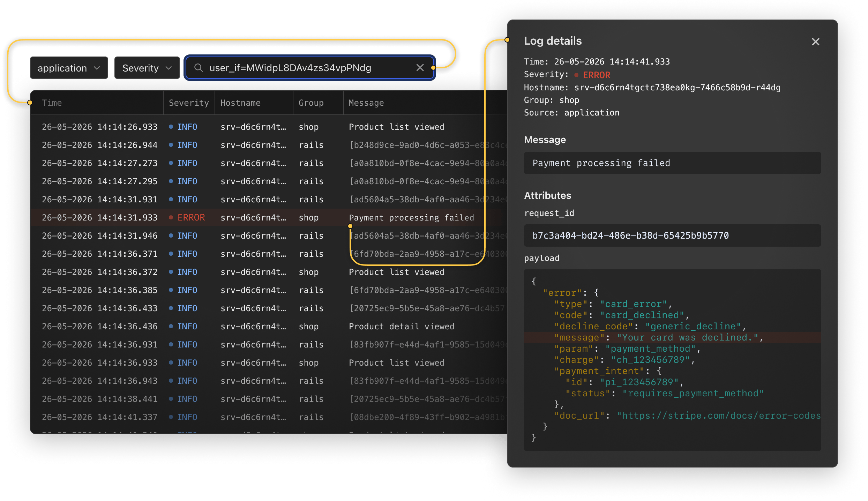Viewport: 868px width, 501px height.
Task: Close the Log details panel
Action: (x=815, y=42)
